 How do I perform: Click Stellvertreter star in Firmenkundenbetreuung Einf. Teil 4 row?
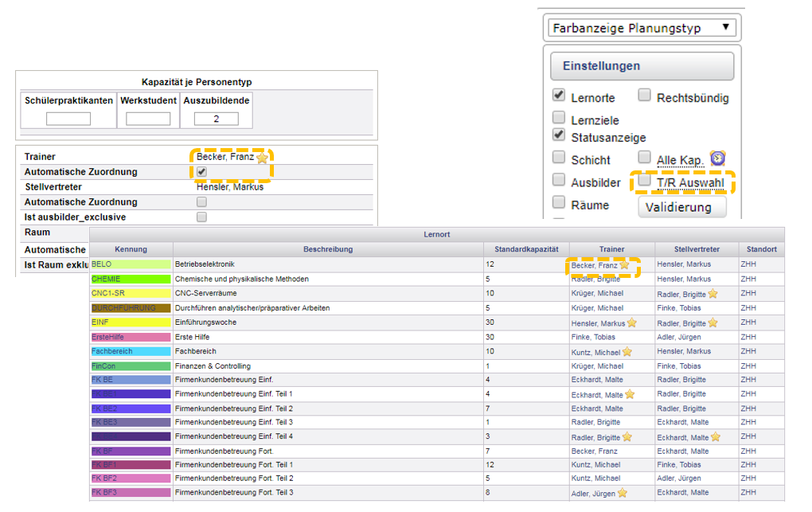[716, 437]
